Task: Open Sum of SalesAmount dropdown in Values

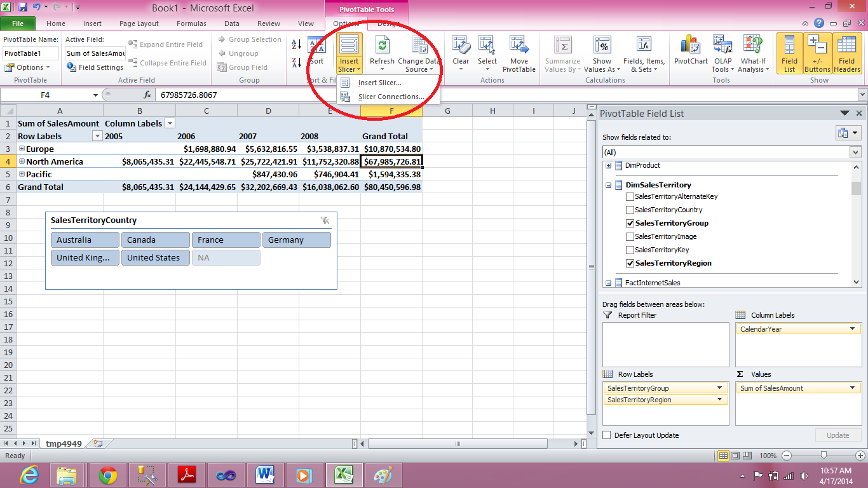Action: pyautogui.click(x=853, y=388)
